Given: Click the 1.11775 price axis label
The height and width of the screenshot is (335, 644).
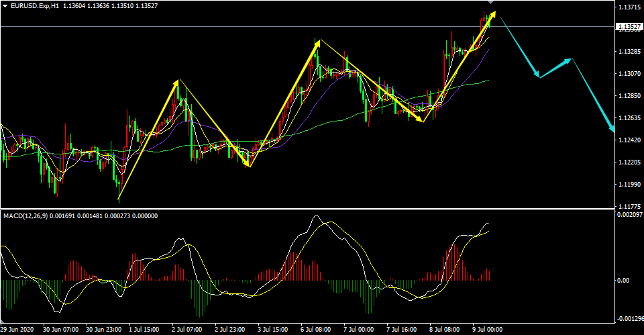Looking at the screenshot, I should coord(629,206).
